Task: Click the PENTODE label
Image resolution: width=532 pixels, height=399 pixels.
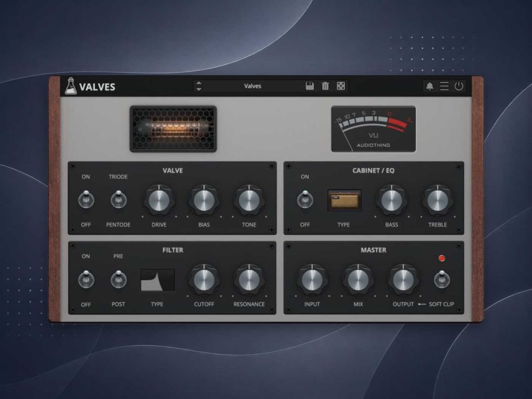Action: [118, 224]
